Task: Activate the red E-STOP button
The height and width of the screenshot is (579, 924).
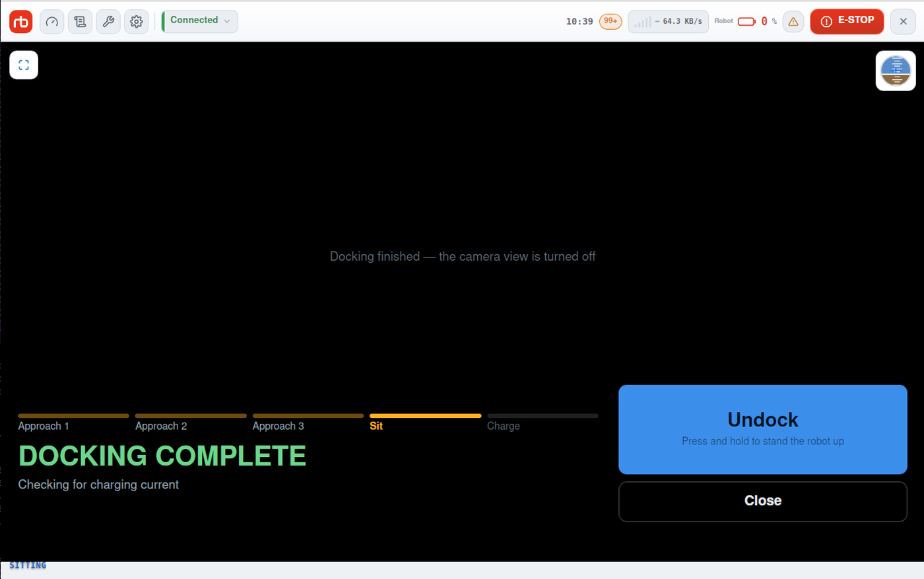Action: [847, 21]
